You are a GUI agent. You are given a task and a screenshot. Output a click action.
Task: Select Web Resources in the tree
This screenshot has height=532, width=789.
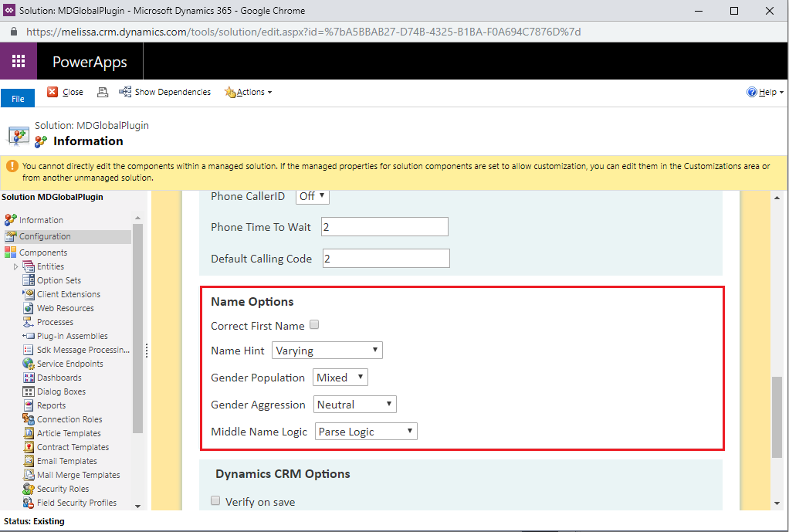point(66,308)
